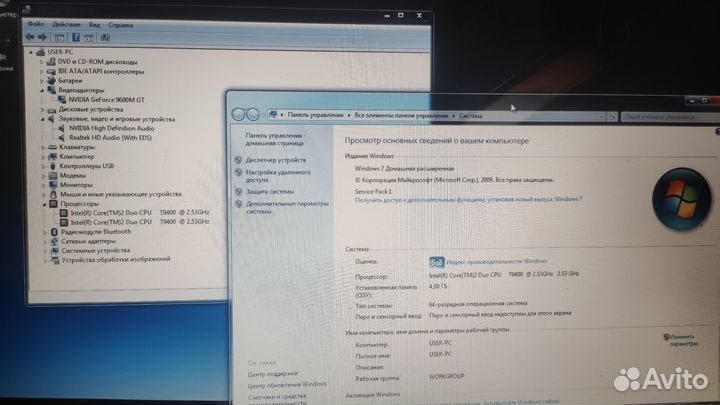Select the first Intel Core2 Duo T9400 entry
This screenshot has height=405, width=720.
(140, 212)
